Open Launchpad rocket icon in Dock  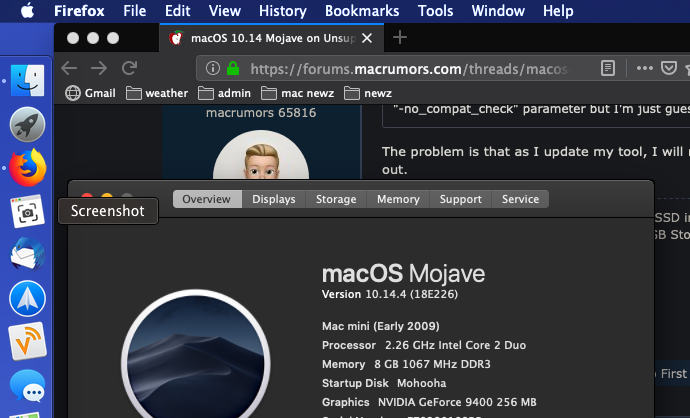(27, 125)
